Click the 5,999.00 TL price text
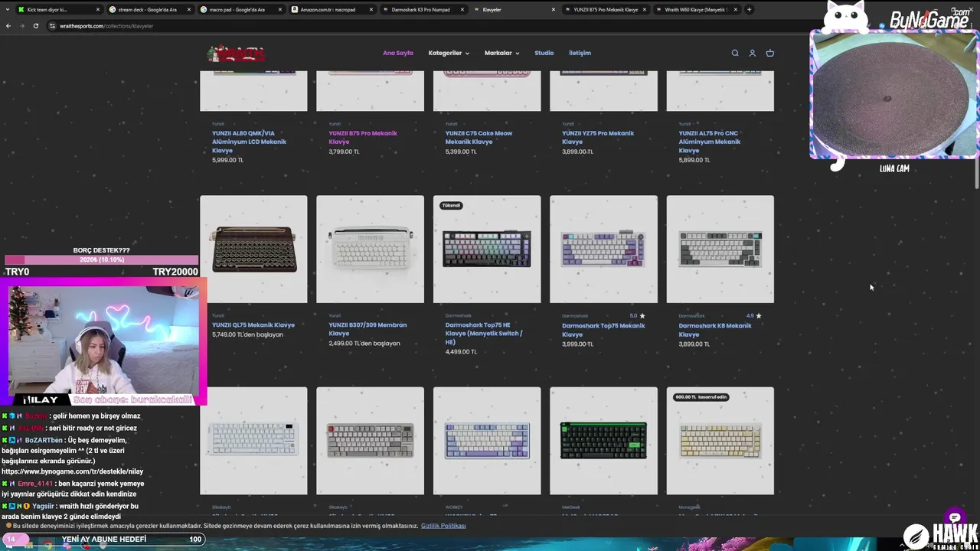Image resolution: width=980 pixels, height=551 pixels. click(227, 160)
